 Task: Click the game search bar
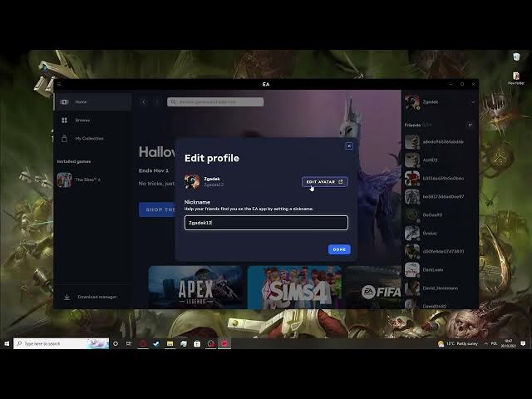(216, 102)
